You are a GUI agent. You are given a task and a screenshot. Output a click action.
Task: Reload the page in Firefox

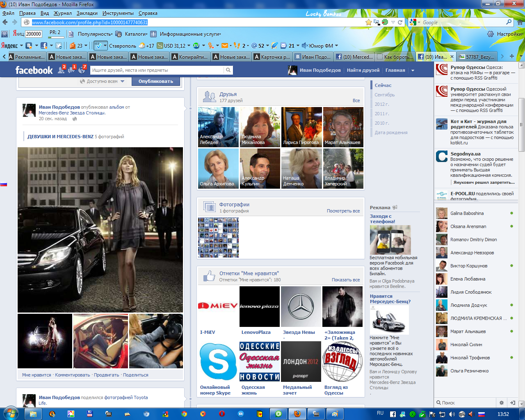(x=400, y=22)
